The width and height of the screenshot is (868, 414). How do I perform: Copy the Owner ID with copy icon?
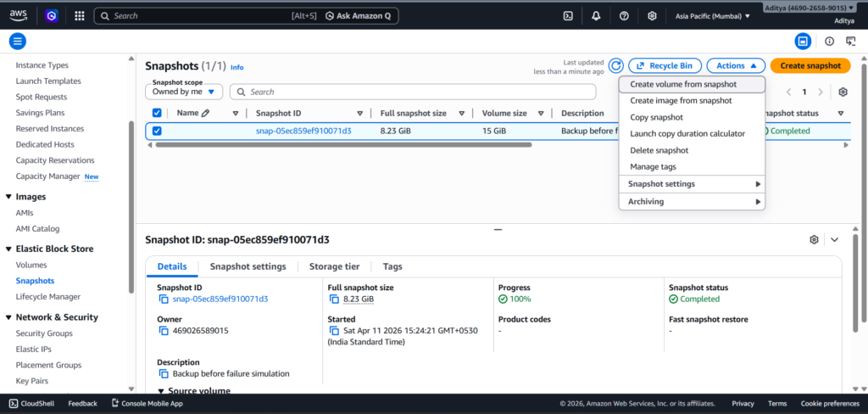pyautogui.click(x=164, y=331)
